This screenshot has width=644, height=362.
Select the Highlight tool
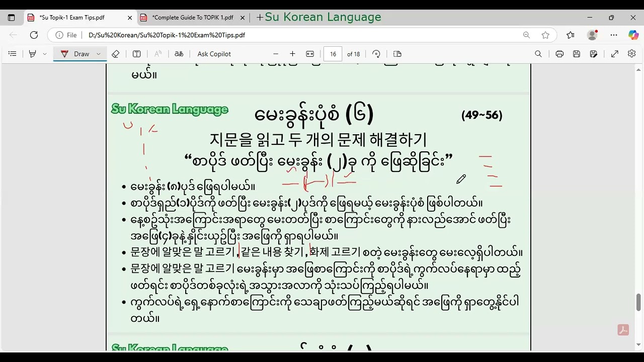pyautogui.click(x=33, y=54)
